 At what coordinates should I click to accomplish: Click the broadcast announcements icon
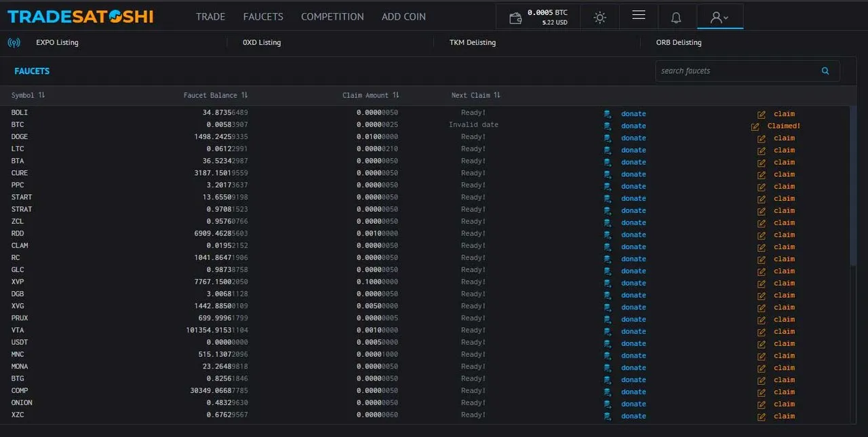[14, 43]
